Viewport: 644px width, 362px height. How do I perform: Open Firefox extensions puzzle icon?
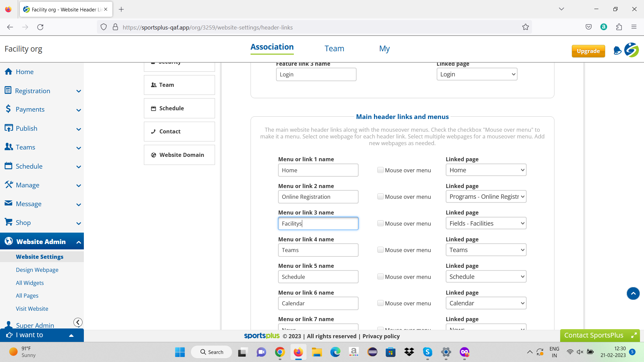click(x=619, y=27)
